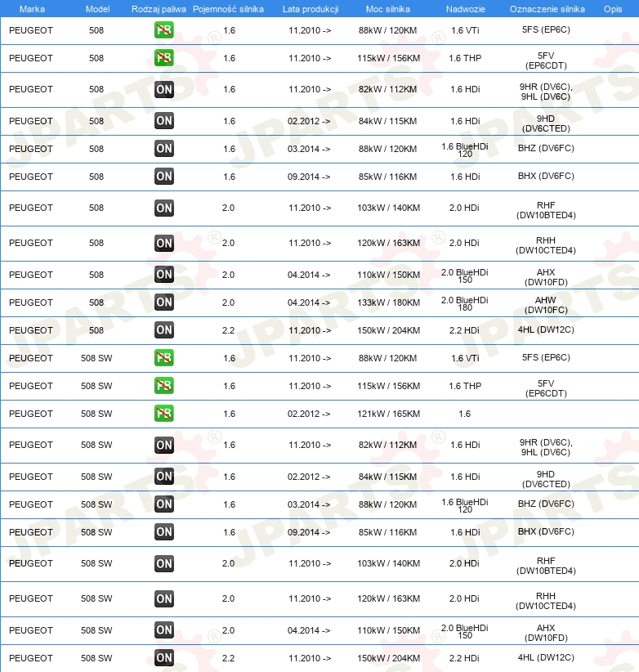Click the Pojemność silnika column header
639x672 pixels.
[228, 9]
